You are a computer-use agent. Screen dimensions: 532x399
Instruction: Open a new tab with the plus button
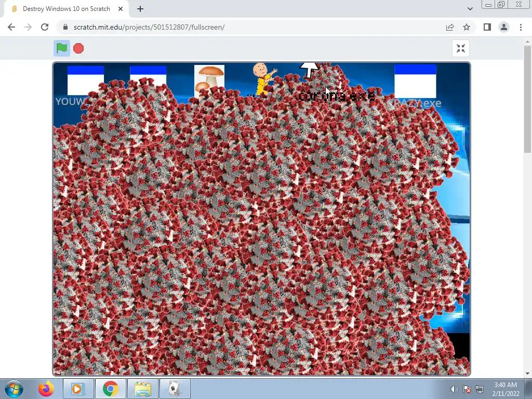click(140, 9)
